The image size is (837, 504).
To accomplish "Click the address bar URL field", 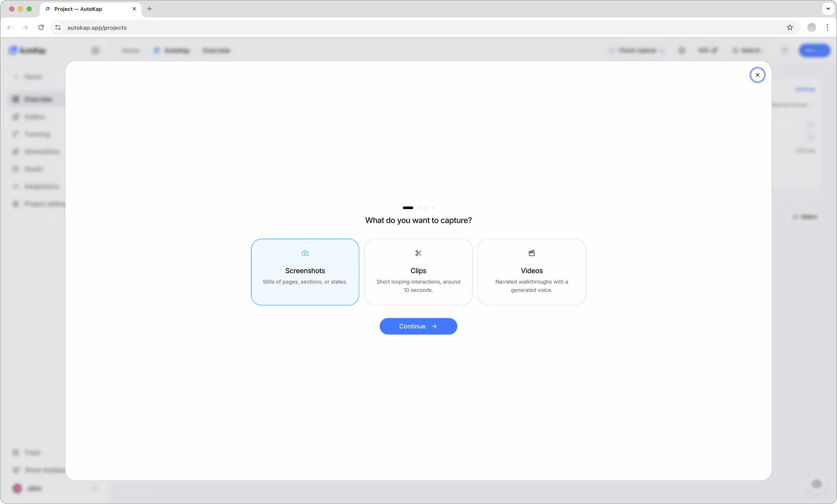I will coord(421,27).
